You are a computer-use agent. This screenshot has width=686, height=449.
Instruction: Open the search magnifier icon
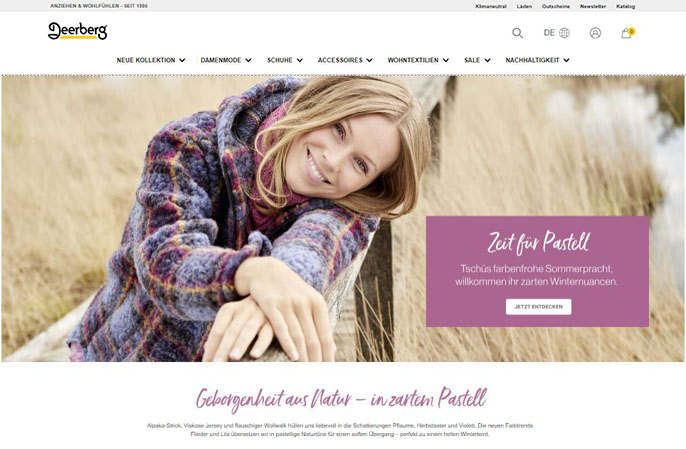tap(518, 33)
